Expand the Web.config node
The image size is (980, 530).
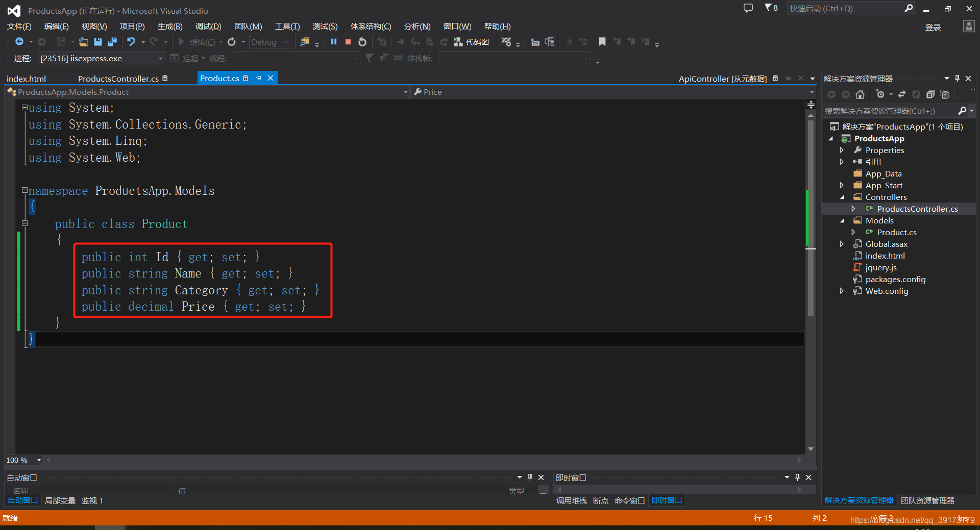[x=842, y=291]
